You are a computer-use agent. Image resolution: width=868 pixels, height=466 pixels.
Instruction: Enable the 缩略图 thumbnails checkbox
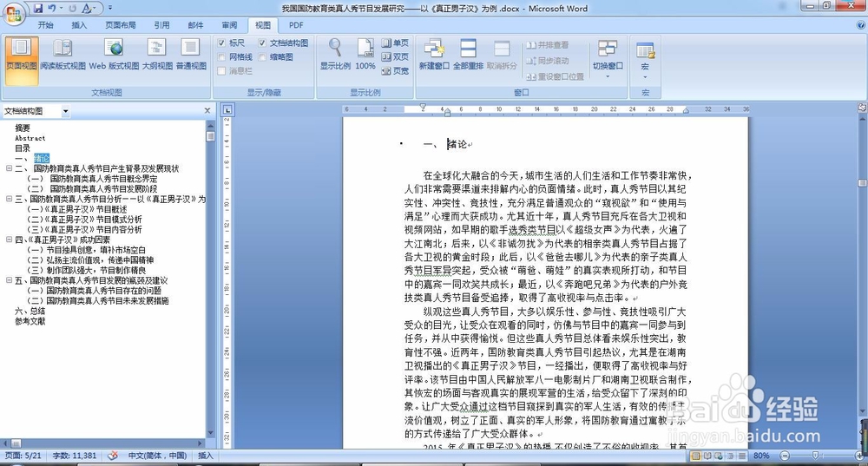(x=262, y=56)
